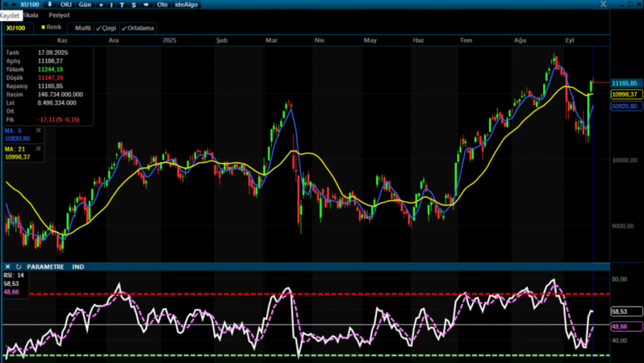Viewport: 644px width, 363px height.
Task: Click the Eyl month label on time axis
Action: (569, 40)
